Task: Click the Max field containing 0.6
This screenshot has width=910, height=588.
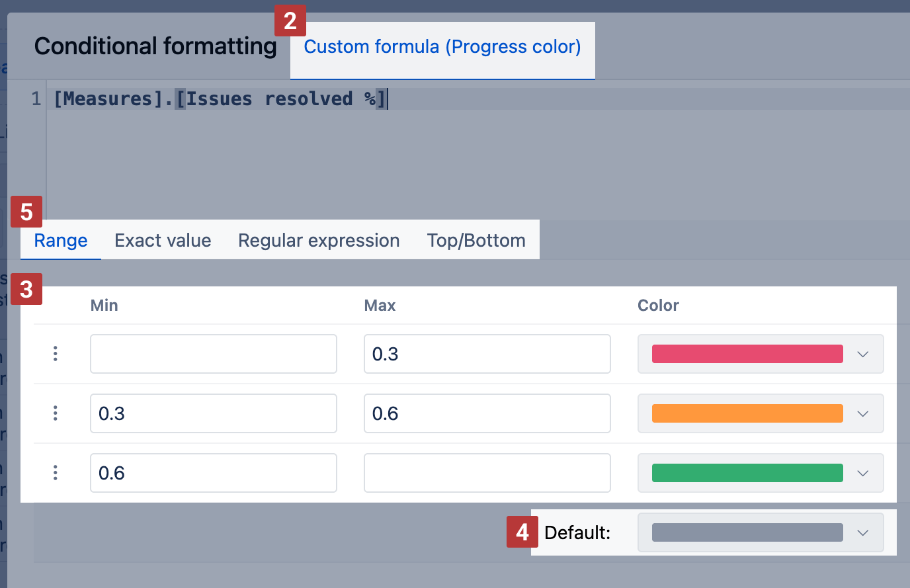Action: pyautogui.click(x=487, y=413)
